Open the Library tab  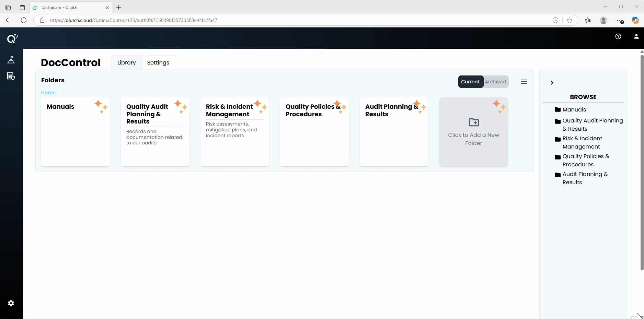[x=127, y=63]
